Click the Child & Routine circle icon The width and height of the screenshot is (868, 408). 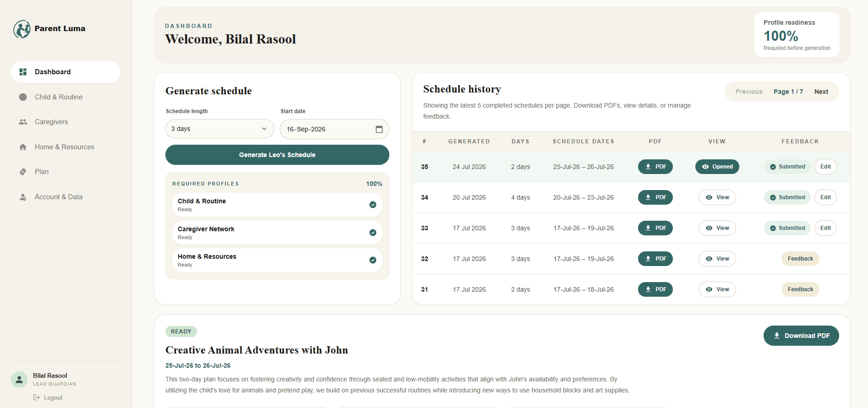(23, 97)
